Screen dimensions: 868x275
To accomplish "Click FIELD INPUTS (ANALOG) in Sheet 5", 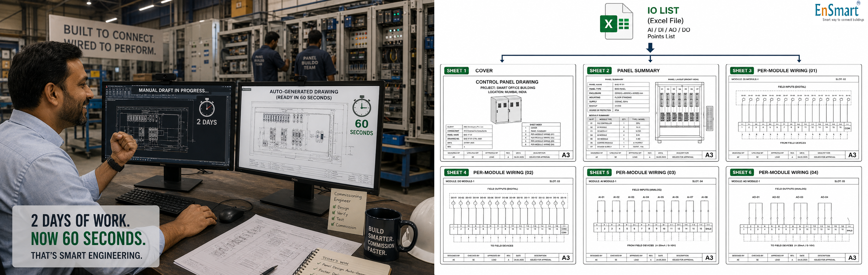I will [x=647, y=190].
